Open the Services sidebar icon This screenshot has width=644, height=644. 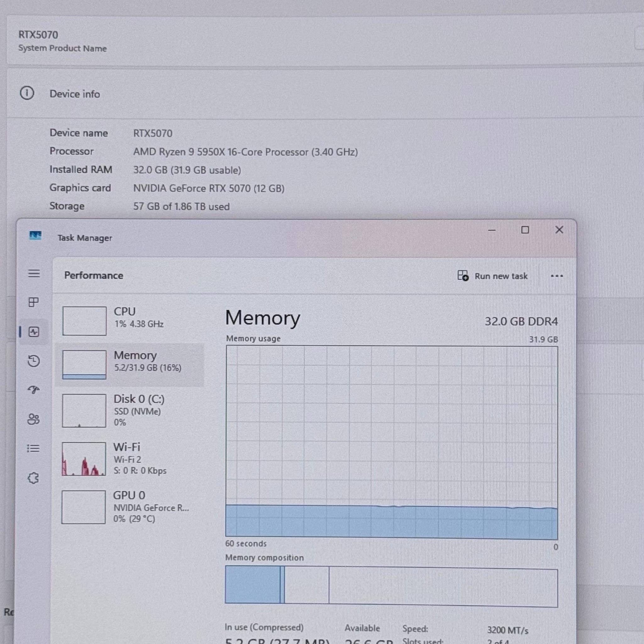pyautogui.click(x=33, y=478)
